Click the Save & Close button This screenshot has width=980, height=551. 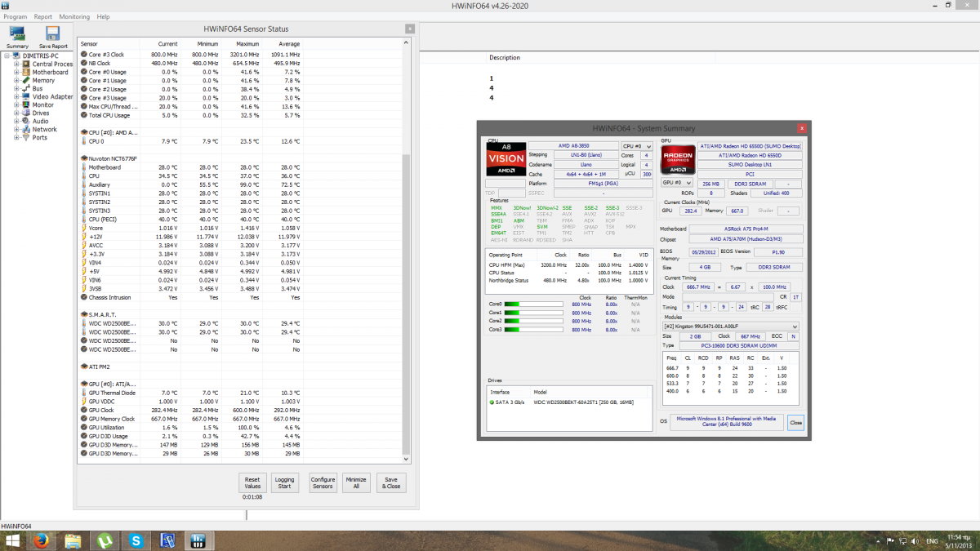coord(391,482)
